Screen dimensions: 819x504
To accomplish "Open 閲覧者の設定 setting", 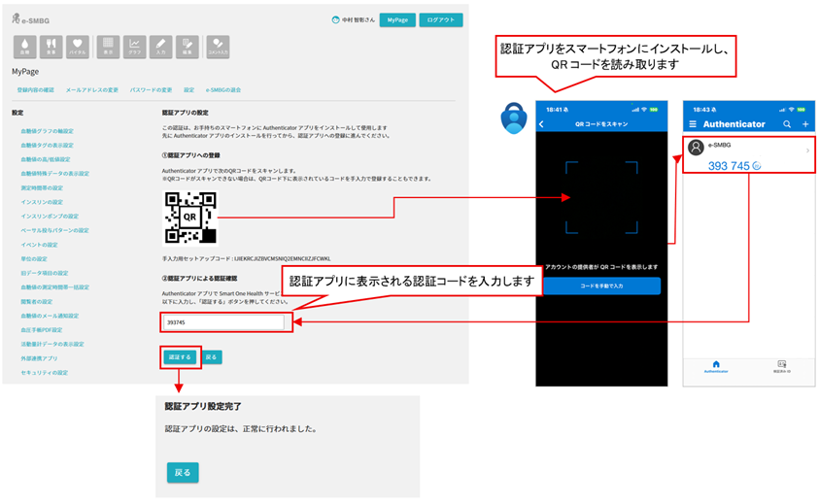I will point(37,302).
